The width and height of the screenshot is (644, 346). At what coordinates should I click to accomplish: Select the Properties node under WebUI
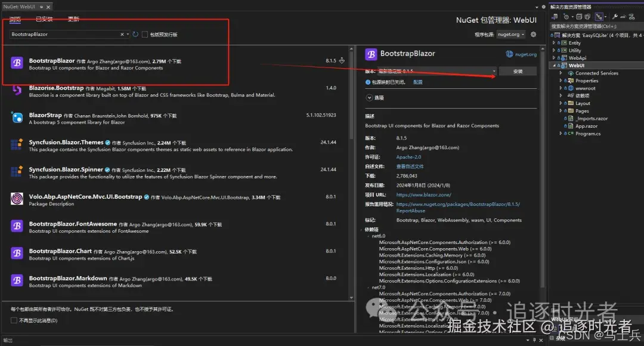pos(587,81)
